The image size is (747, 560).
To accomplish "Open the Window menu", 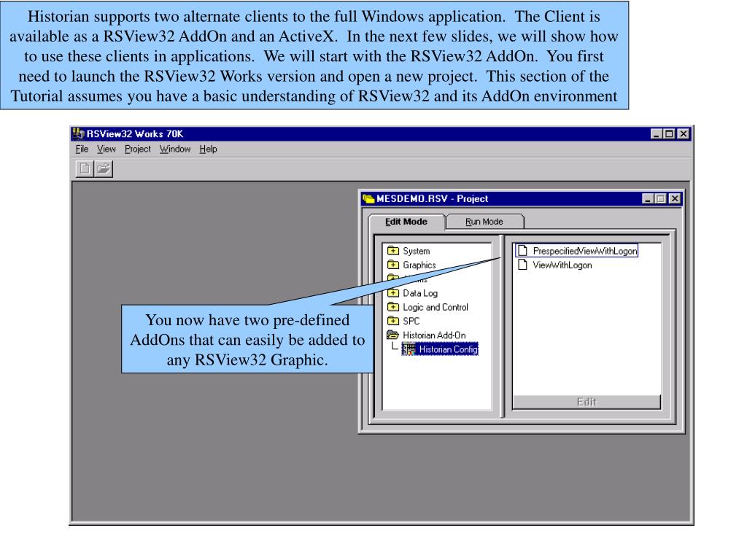I will pyautogui.click(x=175, y=149).
